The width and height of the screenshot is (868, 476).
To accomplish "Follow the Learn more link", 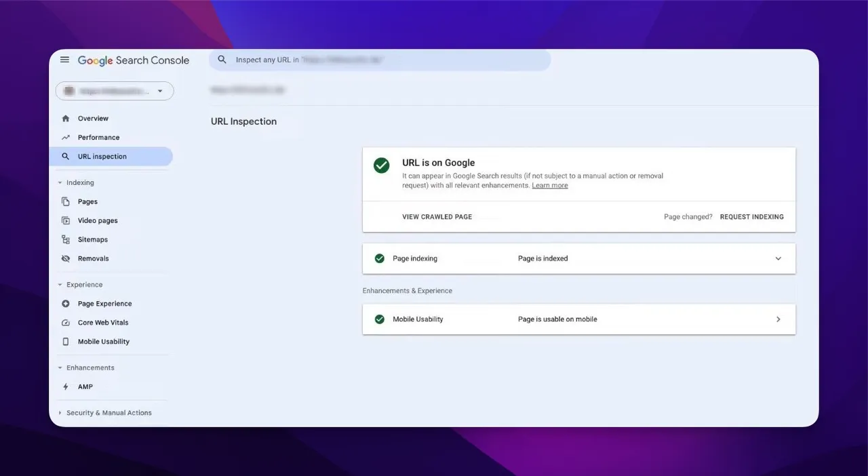I will click(x=550, y=186).
